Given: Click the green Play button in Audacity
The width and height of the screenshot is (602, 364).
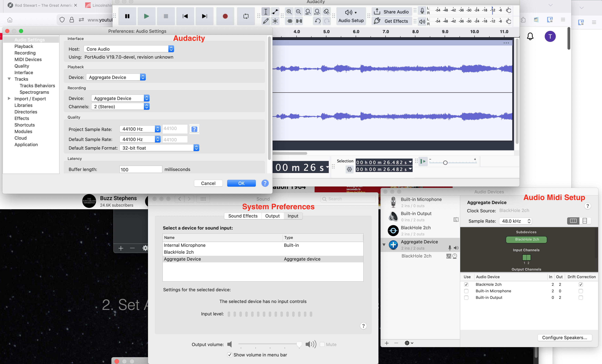Looking at the screenshot, I should 146,16.
